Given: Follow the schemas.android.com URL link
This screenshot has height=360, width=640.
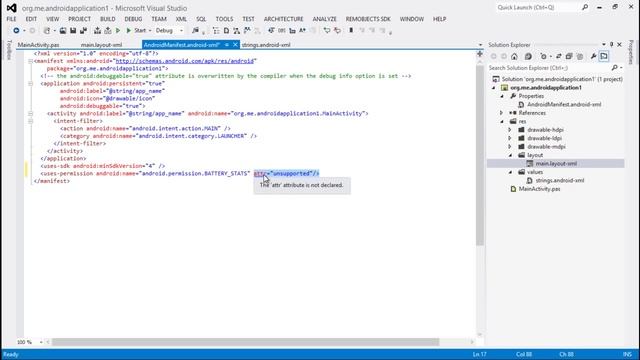Looking at the screenshot, I should point(184,61).
